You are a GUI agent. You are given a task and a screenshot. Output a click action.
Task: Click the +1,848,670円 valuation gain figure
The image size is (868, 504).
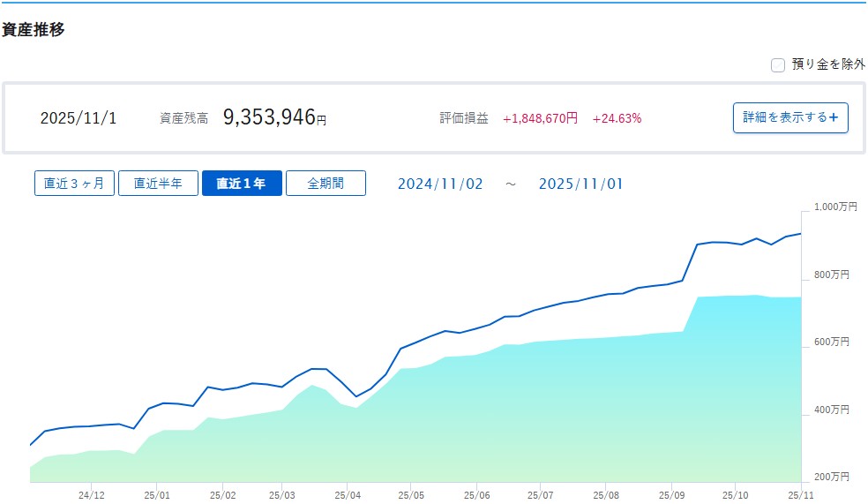tap(540, 118)
